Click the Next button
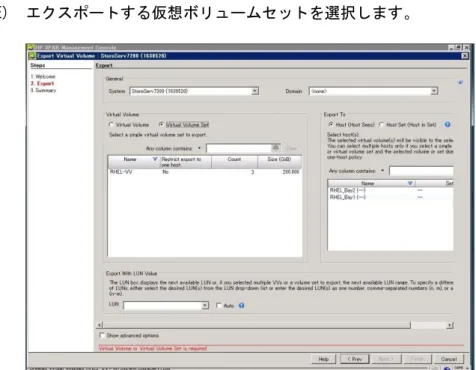Viewport: 476px width, 370px height. tap(386, 359)
